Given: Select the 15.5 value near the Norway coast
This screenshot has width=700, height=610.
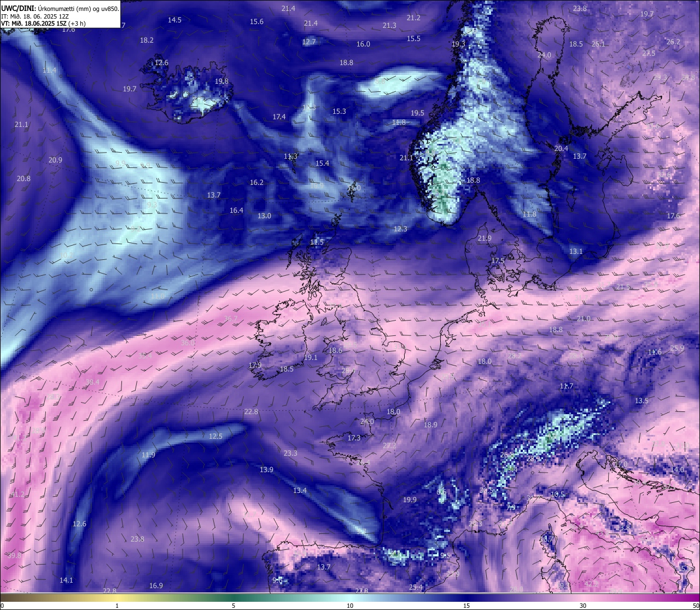Looking at the screenshot, I should (x=413, y=39).
